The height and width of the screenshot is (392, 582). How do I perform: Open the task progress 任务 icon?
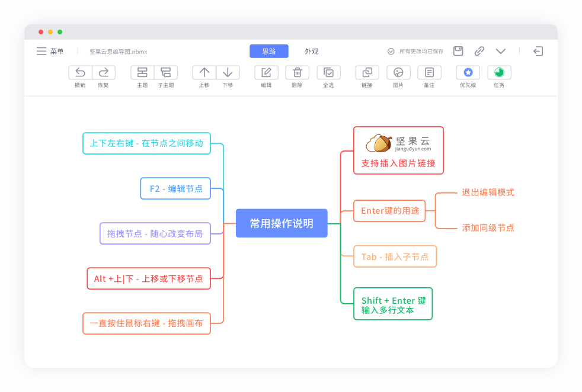pyautogui.click(x=499, y=72)
